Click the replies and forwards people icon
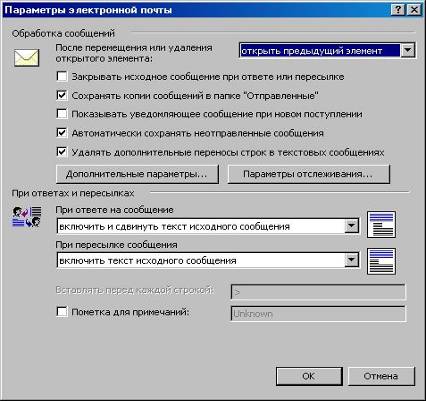The image size is (426, 401). coord(27,217)
